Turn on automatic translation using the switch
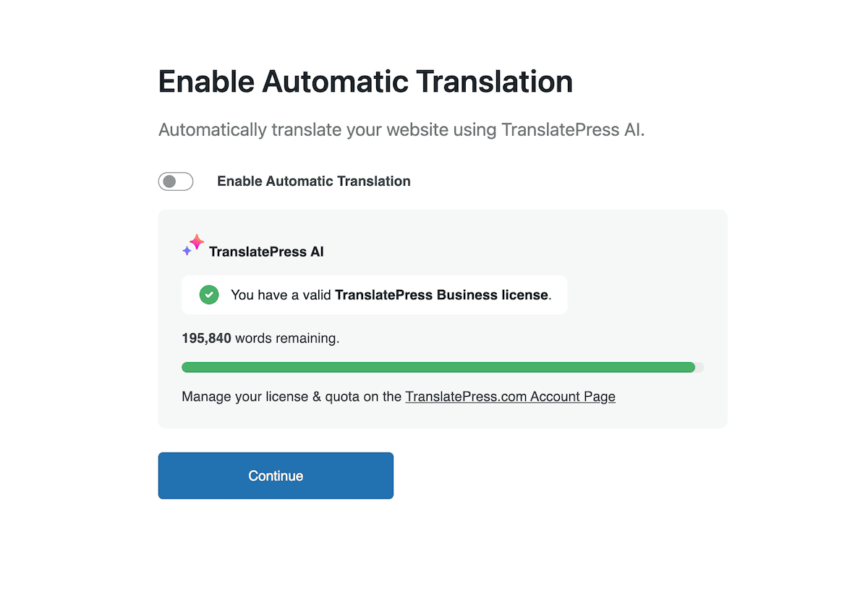868x613 pixels. [176, 181]
